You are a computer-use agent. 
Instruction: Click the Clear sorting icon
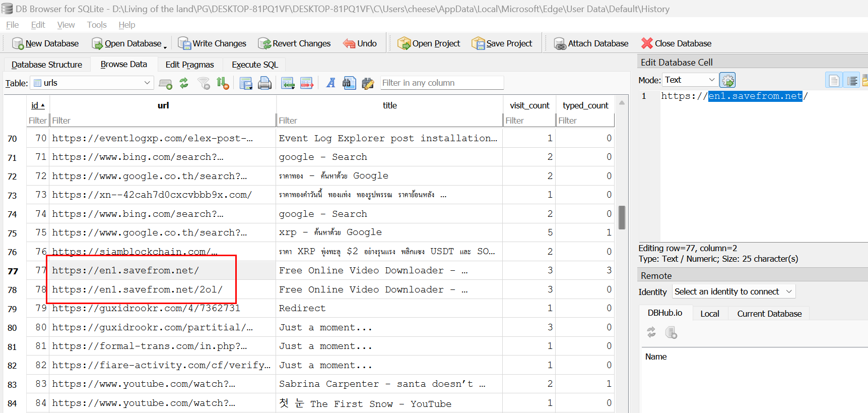tap(223, 83)
